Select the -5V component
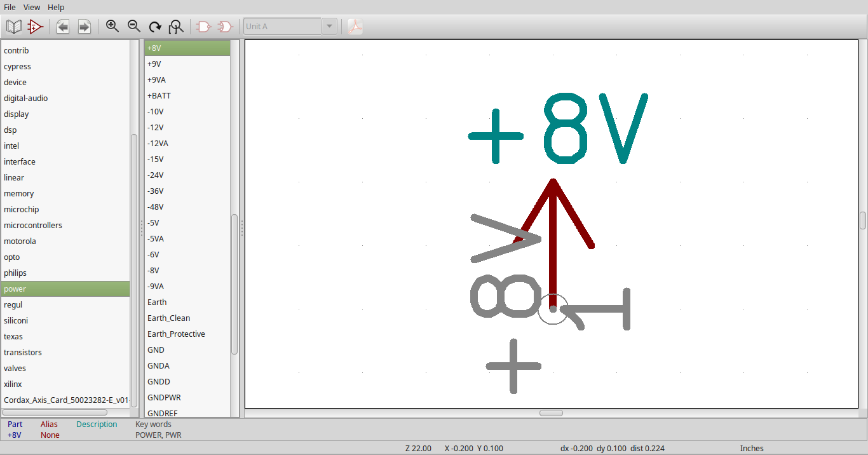 (187, 222)
